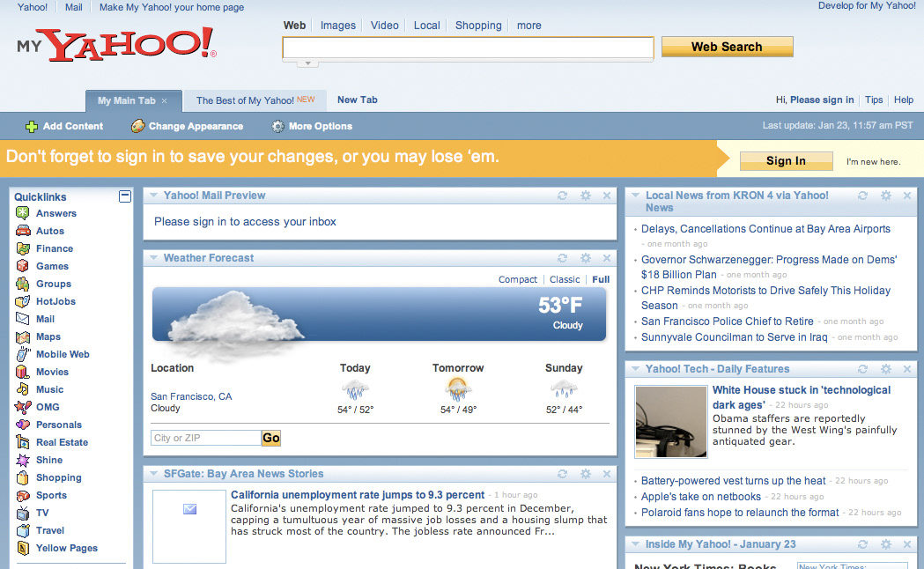The image size is (924, 569).
Task: Click the Add Content plus icon
Action: coord(32,126)
